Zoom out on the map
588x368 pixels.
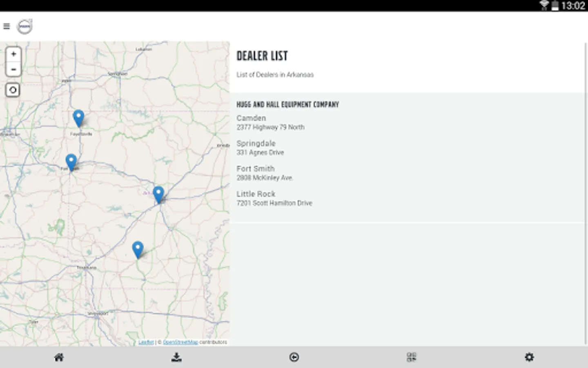click(13, 69)
